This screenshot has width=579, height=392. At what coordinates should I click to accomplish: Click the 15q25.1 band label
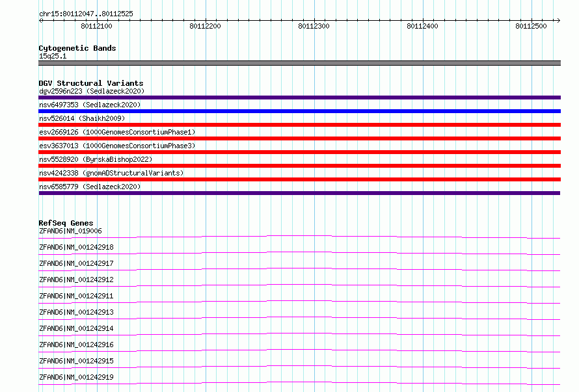[53, 56]
